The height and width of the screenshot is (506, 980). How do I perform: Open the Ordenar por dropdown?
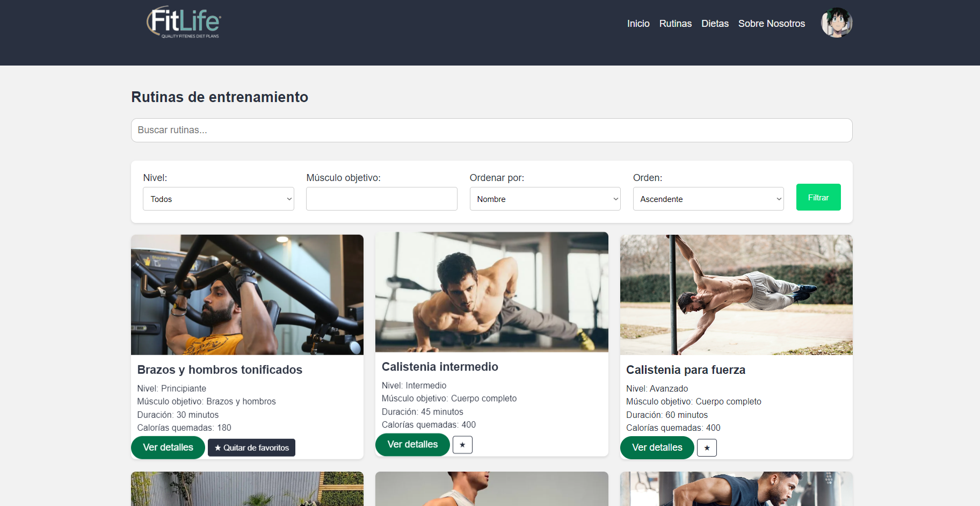(545, 199)
